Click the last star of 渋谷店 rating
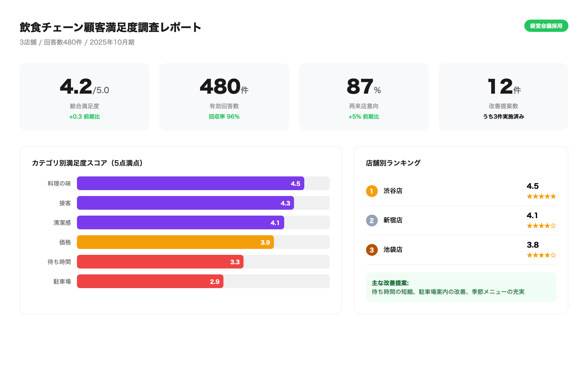Screen dimensions: 588x392 (x=553, y=196)
